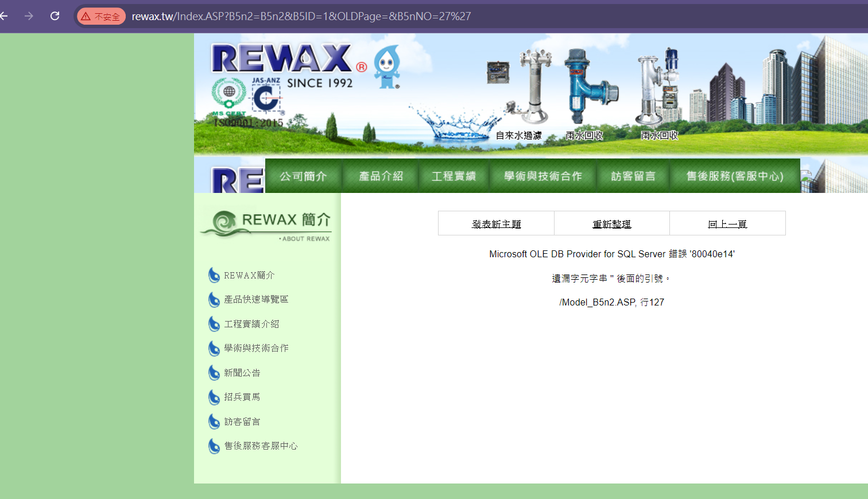This screenshot has height=499, width=868.
Task: Open the 訪客留言 menu item
Action: 633,176
